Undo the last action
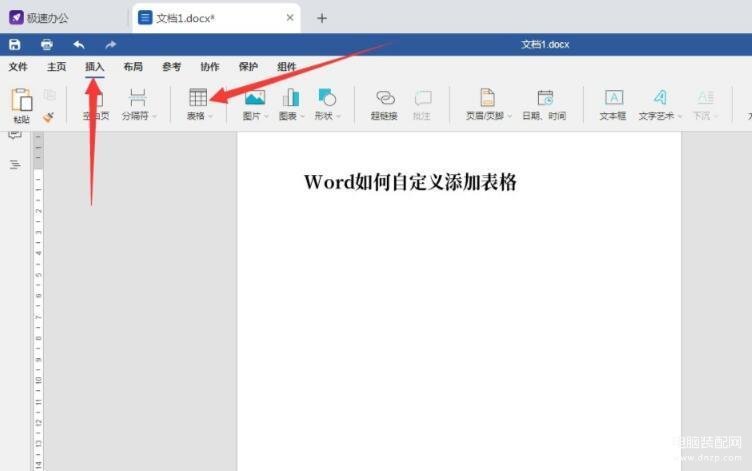The width and height of the screenshot is (752, 471). [79, 45]
